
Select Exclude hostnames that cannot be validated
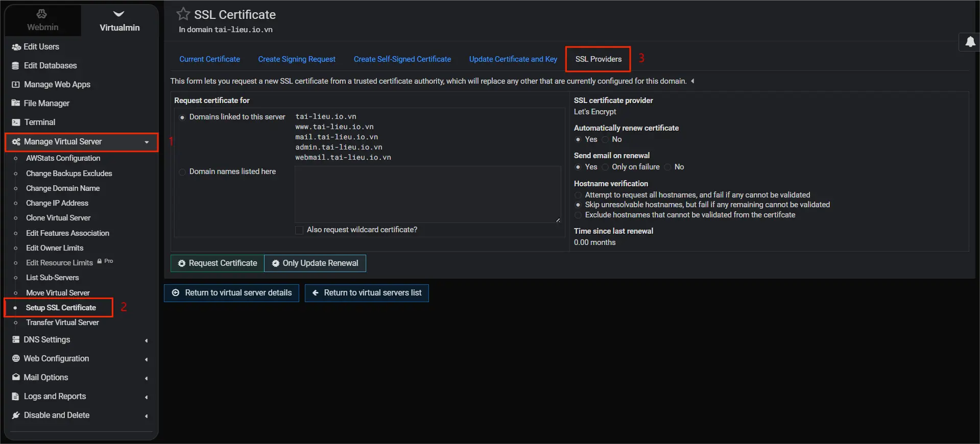578,215
